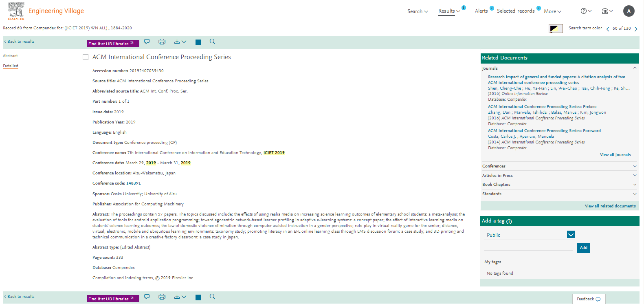The width and height of the screenshot is (644, 304).
Task: Click the Add tag button
Action: pyautogui.click(x=583, y=248)
